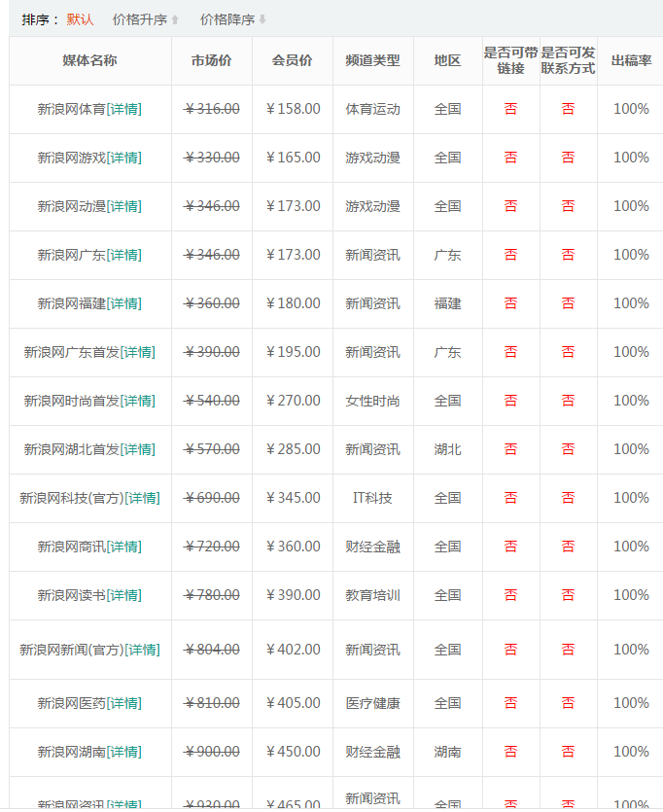Image resolution: width=663 pixels, height=812 pixels.
Task: Sort by price descending (价格降序)
Action: (x=227, y=19)
